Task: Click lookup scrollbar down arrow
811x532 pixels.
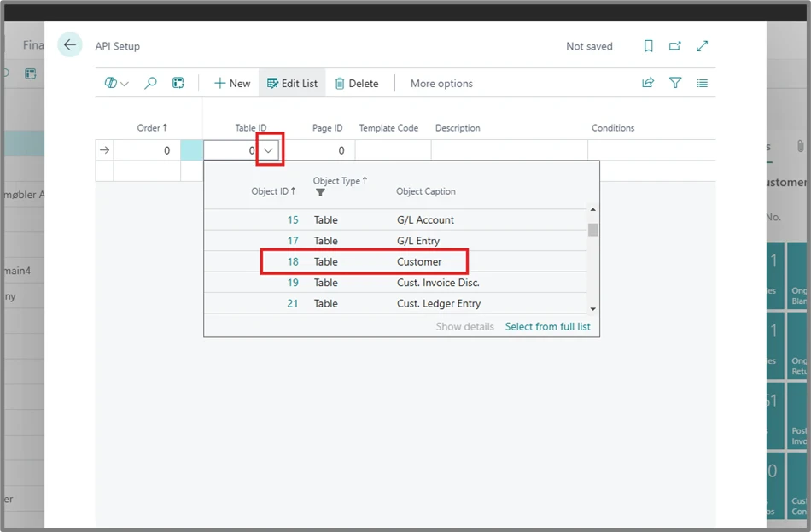Action: point(592,309)
